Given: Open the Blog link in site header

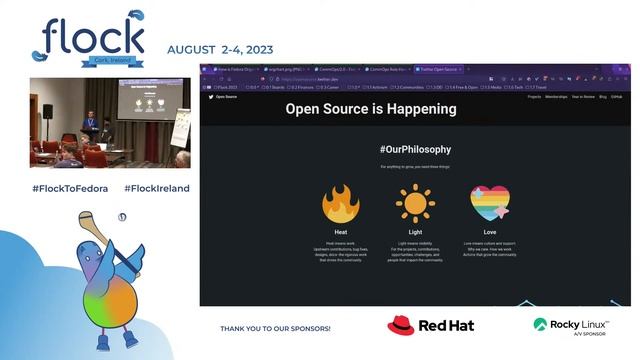Looking at the screenshot, I should [603, 97].
